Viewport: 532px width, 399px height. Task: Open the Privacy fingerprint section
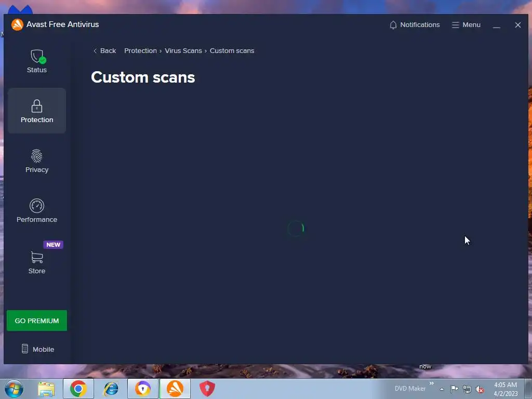(x=37, y=161)
